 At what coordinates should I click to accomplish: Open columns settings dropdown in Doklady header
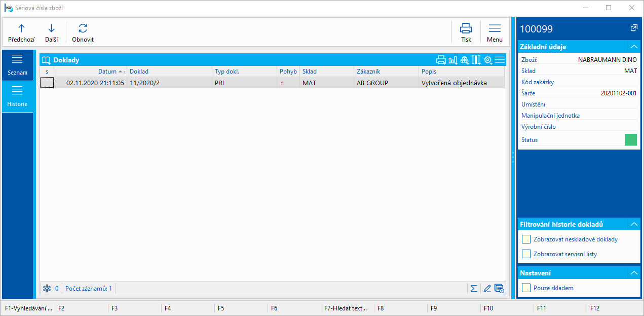[x=476, y=60]
